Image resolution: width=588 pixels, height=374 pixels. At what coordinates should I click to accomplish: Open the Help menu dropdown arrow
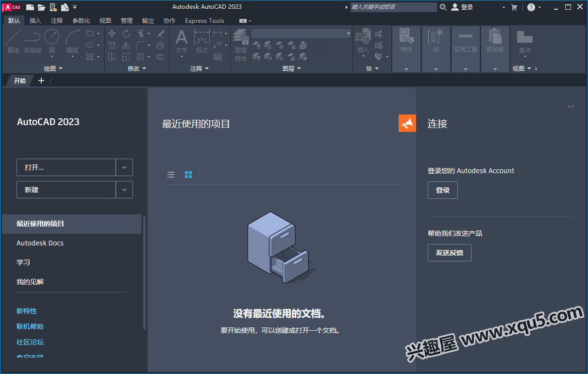(539, 7)
